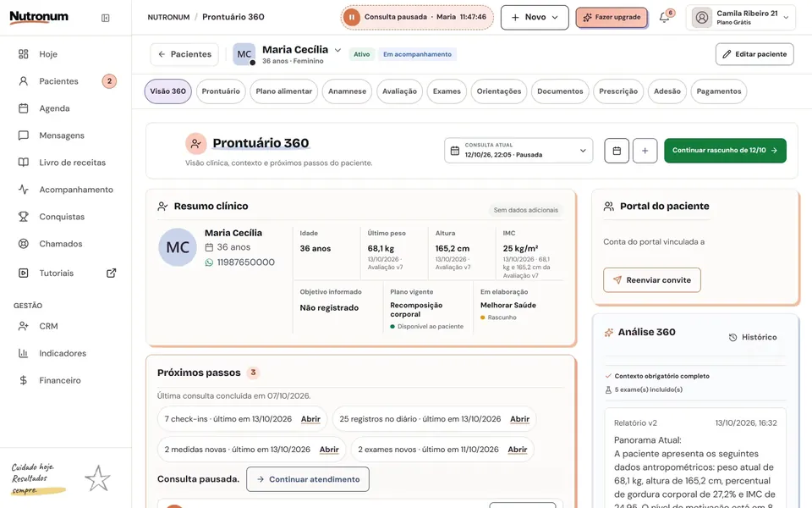Click the Prontuário 360 heading icon
Image resolution: width=812 pixels, height=508 pixels.
tap(196, 144)
